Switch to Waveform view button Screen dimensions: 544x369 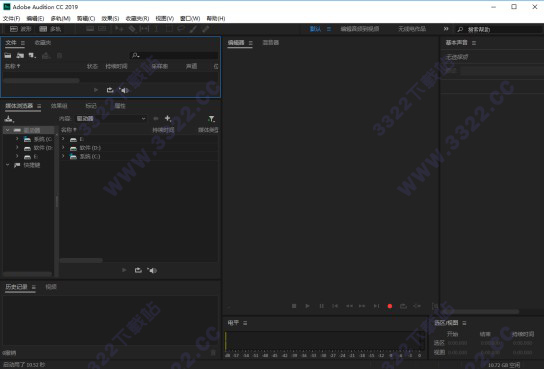coord(20,29)
